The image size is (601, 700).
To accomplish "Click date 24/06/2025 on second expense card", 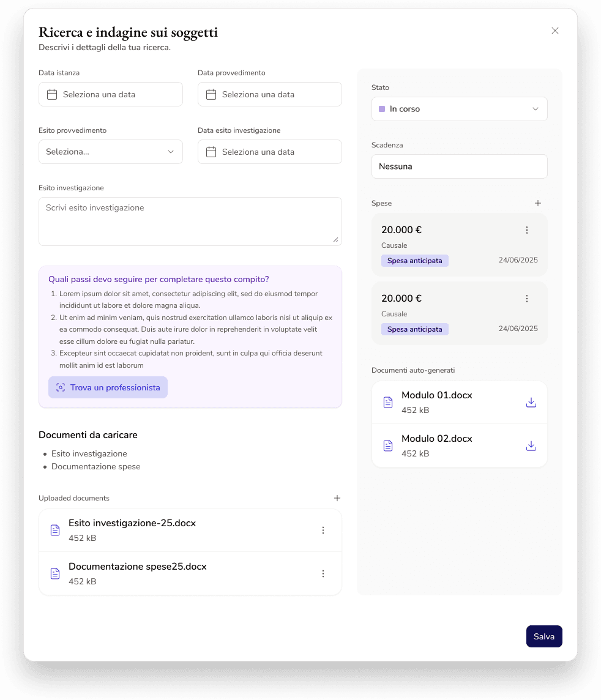I will 518,329.
